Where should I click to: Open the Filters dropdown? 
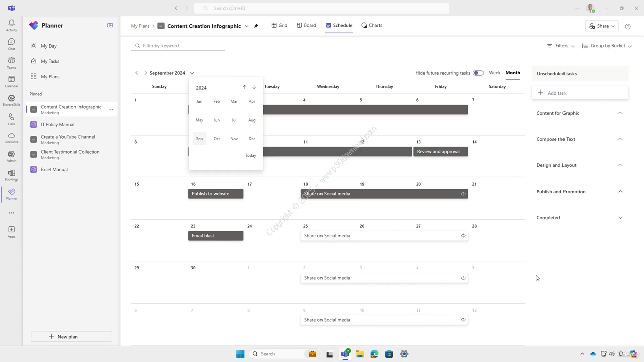click(561, 46)
